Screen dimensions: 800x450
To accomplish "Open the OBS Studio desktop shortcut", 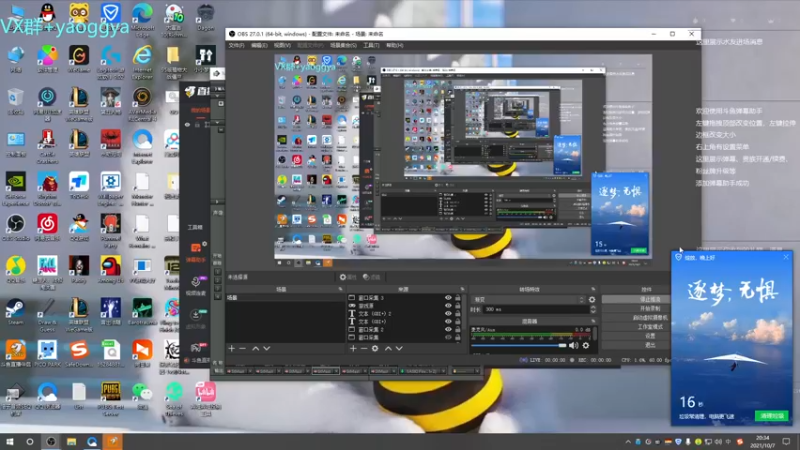I will (16, 228).
